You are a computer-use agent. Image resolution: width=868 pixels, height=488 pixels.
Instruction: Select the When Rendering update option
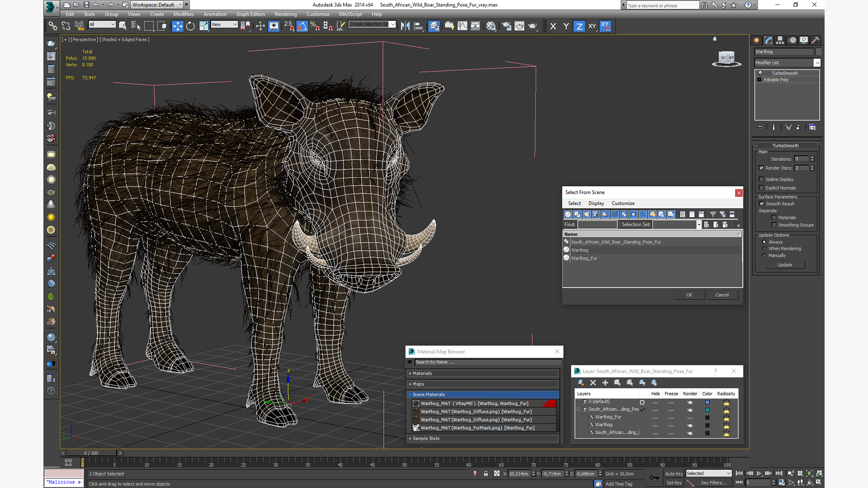click(x=764, y=249)
